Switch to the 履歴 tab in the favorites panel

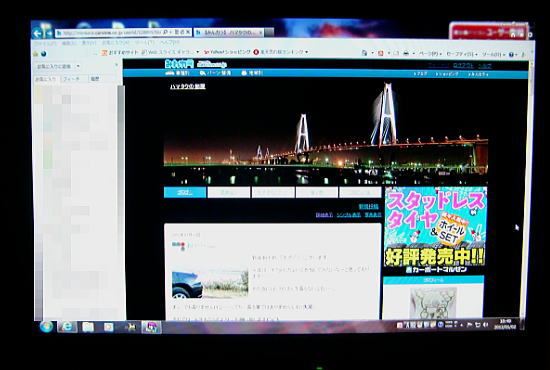[x=95, y=79]
